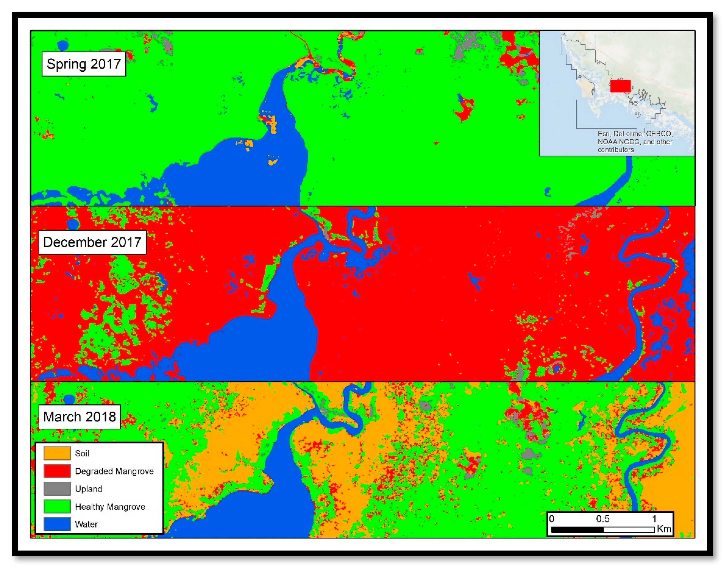Click the 'Soil' legend text
This screenshot has height=570, width=728.
(x=82, y=453)
